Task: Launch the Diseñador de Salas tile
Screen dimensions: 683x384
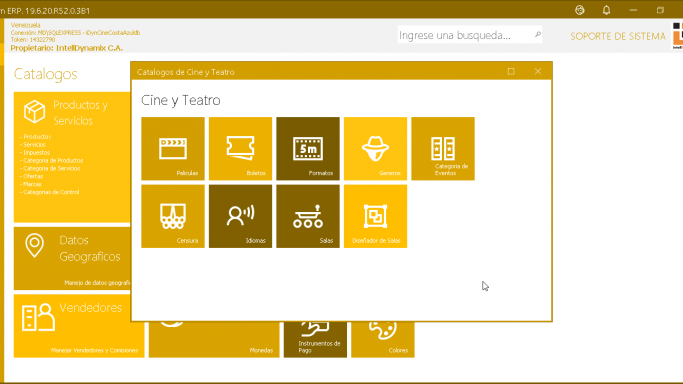Action: (x=375, y=216)
